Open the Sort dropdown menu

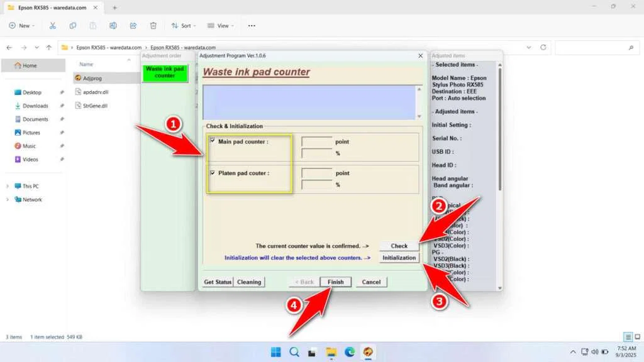tap(183, 26)
